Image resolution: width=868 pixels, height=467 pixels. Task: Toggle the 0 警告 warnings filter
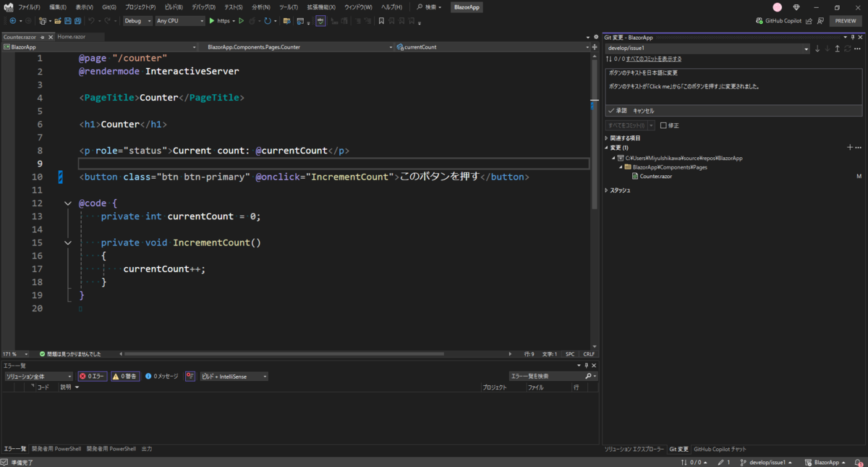coord(125,376)
